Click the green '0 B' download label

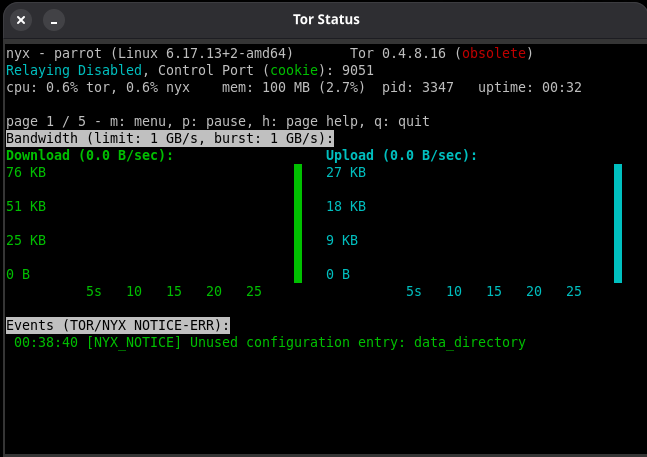pyautogui.click(x=18, y=274)
